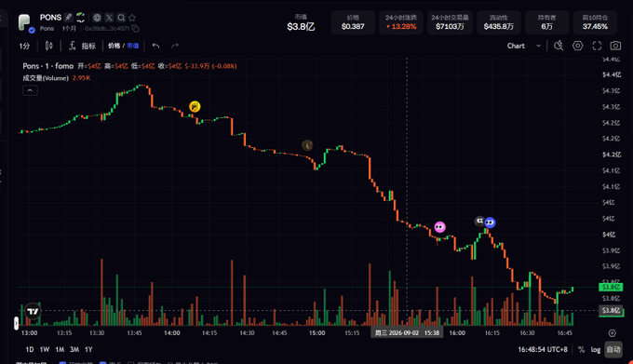This screenshot has height=364, width=633.
Task: Click the left edge pane handle
Action: (x=16, y=322)
